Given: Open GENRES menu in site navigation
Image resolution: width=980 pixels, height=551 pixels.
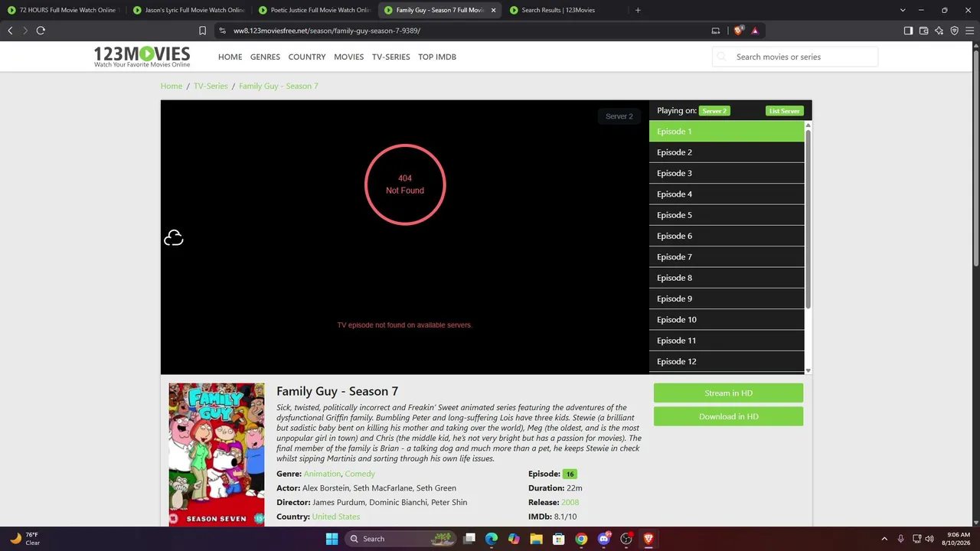Looking at the screenshot, I should (265, 57).
